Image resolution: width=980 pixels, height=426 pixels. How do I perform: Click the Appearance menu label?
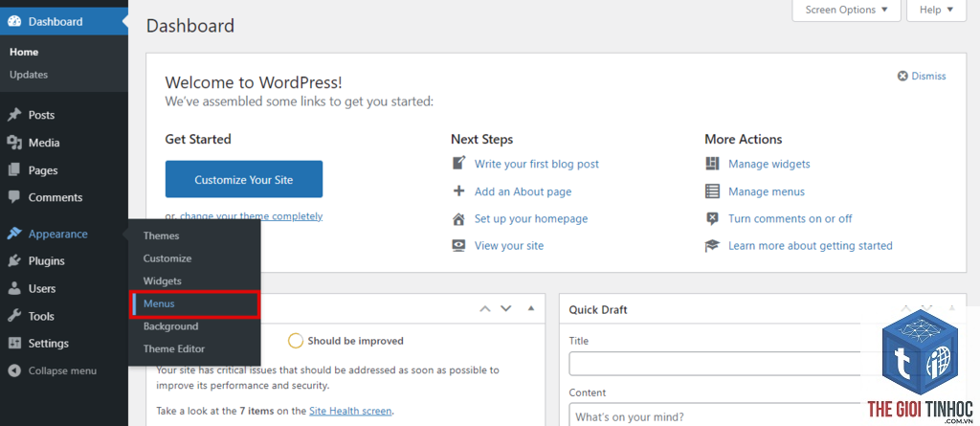pos(58,234)
